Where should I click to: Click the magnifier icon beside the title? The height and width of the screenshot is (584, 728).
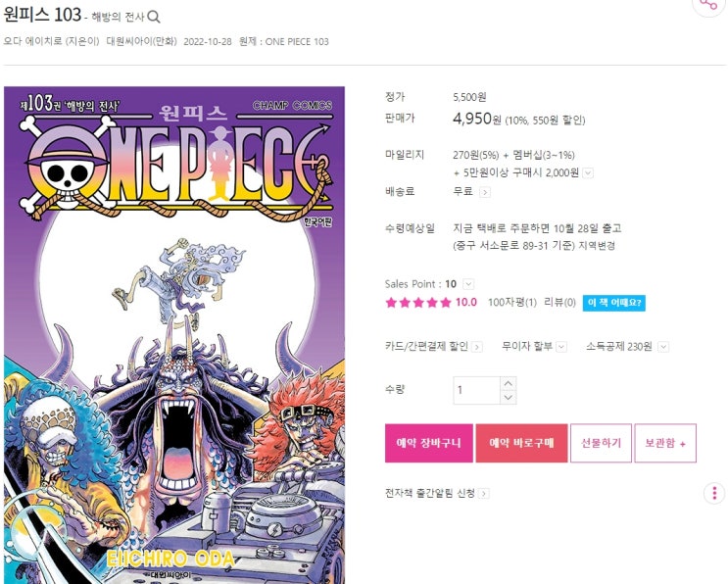tap(154, 18)
